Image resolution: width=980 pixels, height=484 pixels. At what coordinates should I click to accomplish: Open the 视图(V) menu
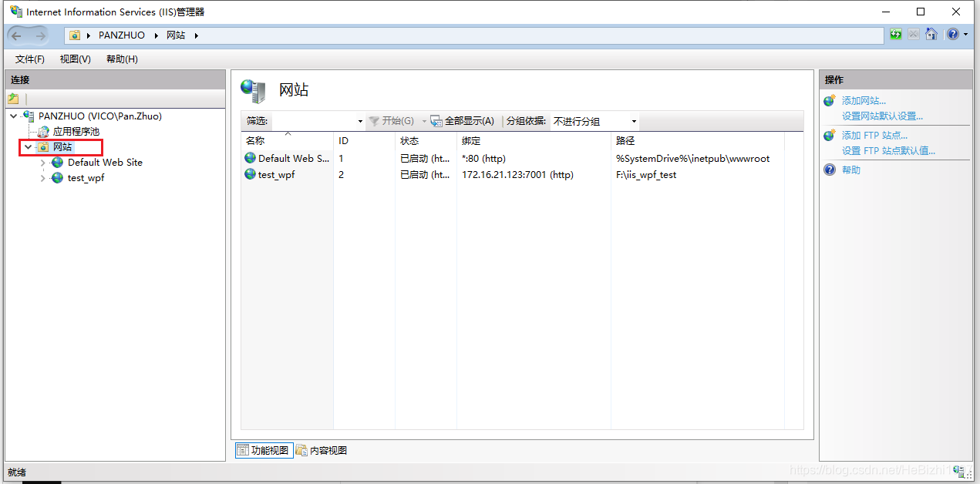click(76, 59)
